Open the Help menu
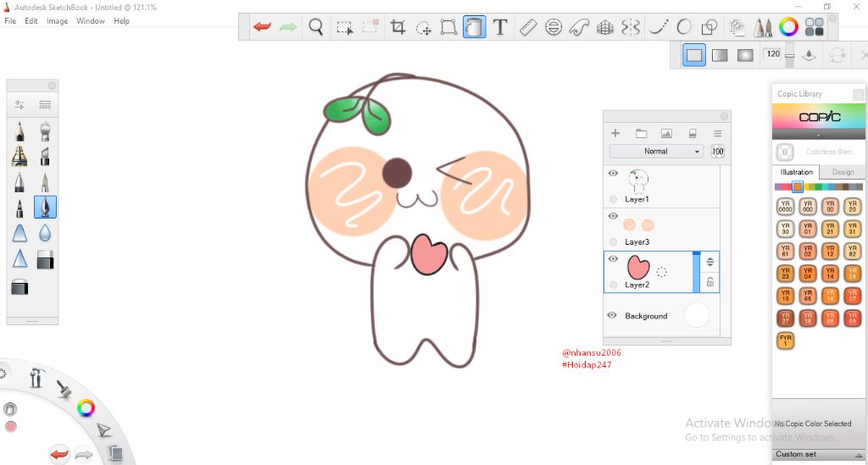The image size is (868, 465). tap(122, 21)
